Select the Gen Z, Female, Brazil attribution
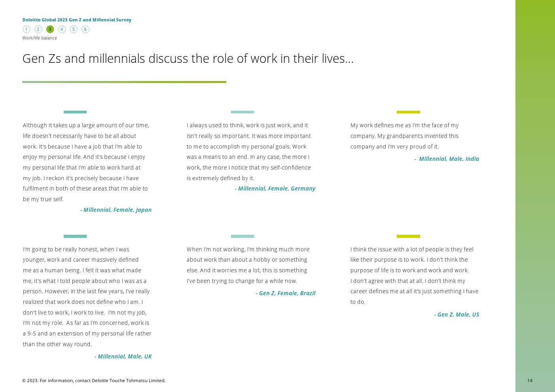This screenshot has height=392, width=555. click(286, 293)
